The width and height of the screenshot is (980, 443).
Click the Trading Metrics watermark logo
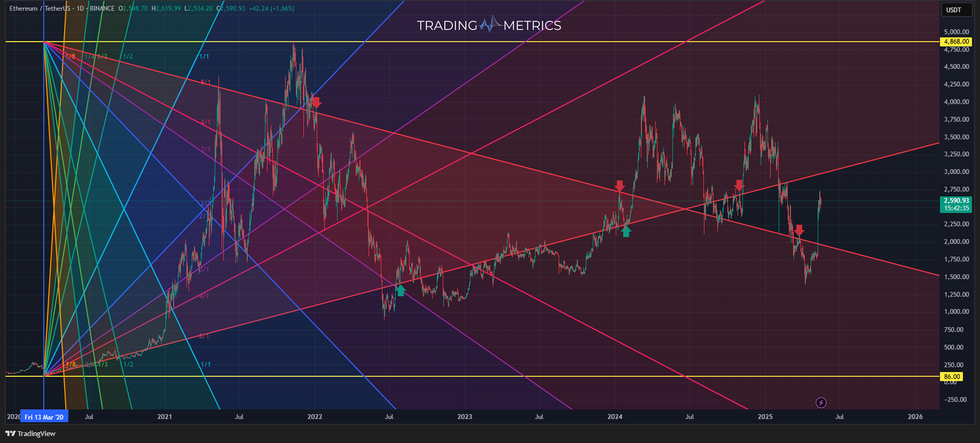[489, 25]
